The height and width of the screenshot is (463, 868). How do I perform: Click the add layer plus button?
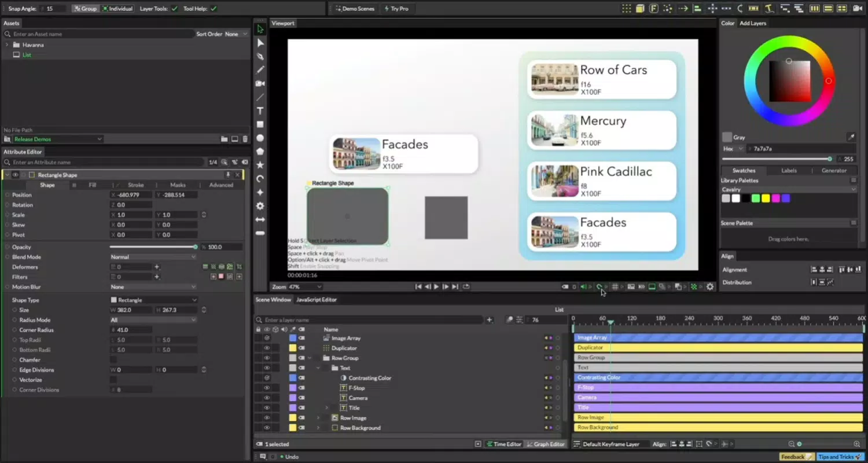coord(489,319)
